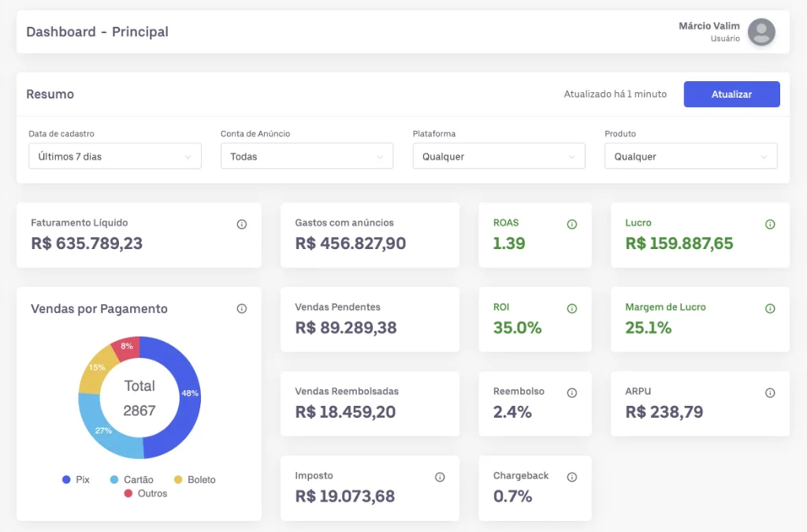Click info icon on Faturamento Líquido card

[242, 224]
